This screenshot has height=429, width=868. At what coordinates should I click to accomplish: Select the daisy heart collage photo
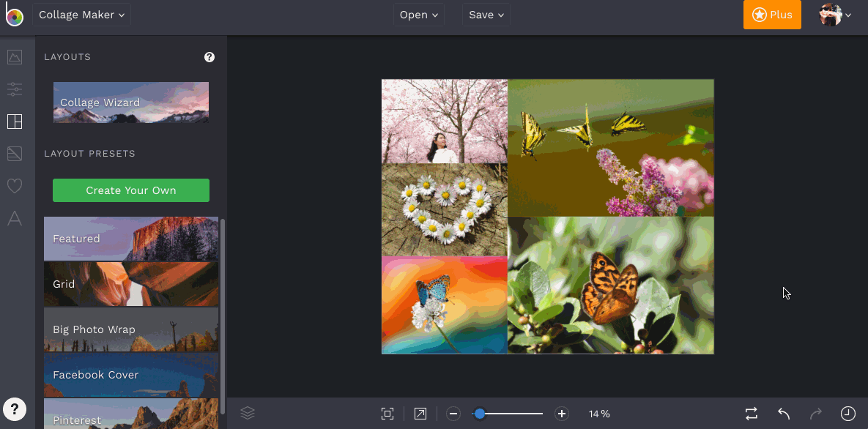pos(445,210)
